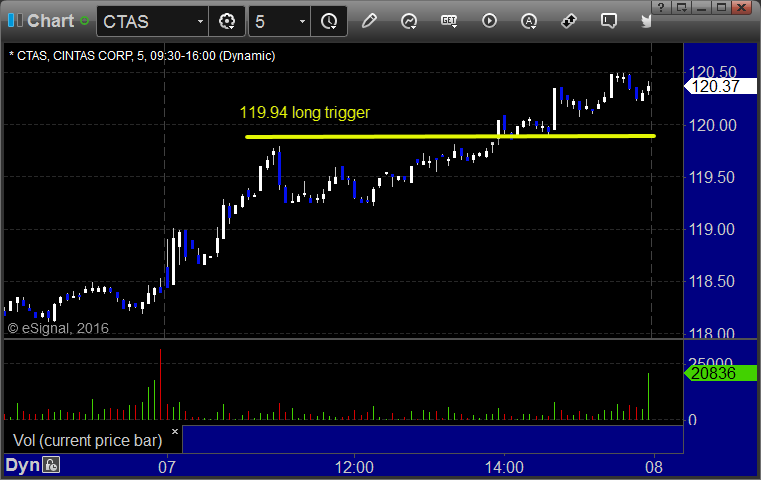The image size is (761, 480).
Task: Open the studies chart-line icon
Action: [x=409, y=21]
